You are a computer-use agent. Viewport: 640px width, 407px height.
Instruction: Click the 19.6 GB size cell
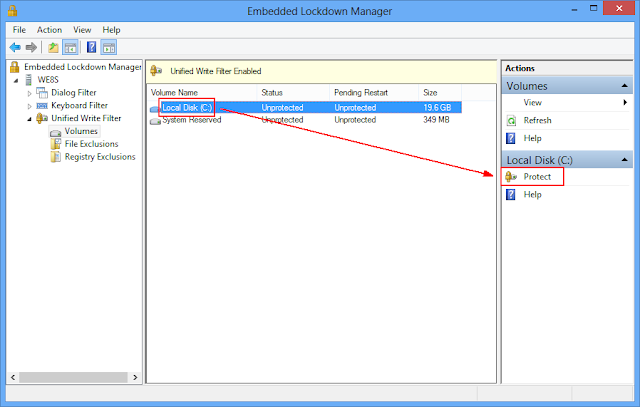point(437,108)
